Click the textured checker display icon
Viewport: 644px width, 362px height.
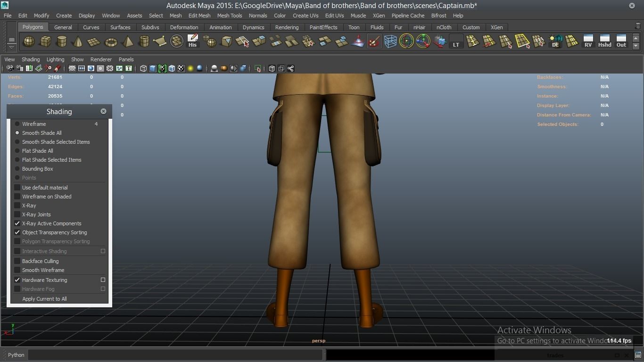[181, 69]
